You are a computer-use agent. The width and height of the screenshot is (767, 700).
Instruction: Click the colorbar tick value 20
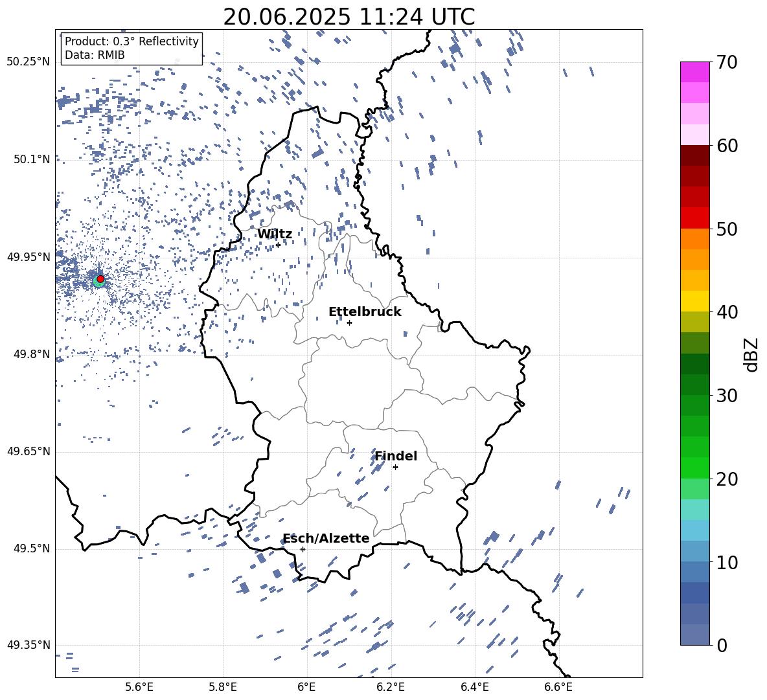(x=727, y=479)
